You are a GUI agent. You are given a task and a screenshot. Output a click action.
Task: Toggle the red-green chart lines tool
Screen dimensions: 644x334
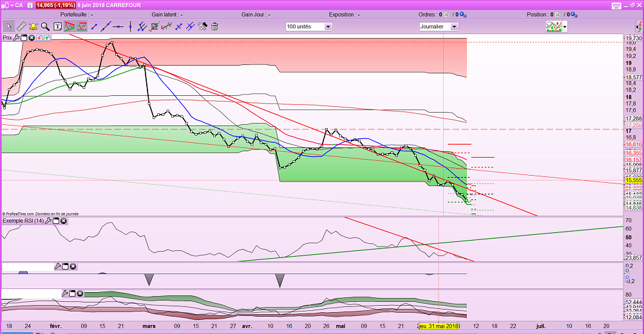pyautogui.click(x=82, y=26)
